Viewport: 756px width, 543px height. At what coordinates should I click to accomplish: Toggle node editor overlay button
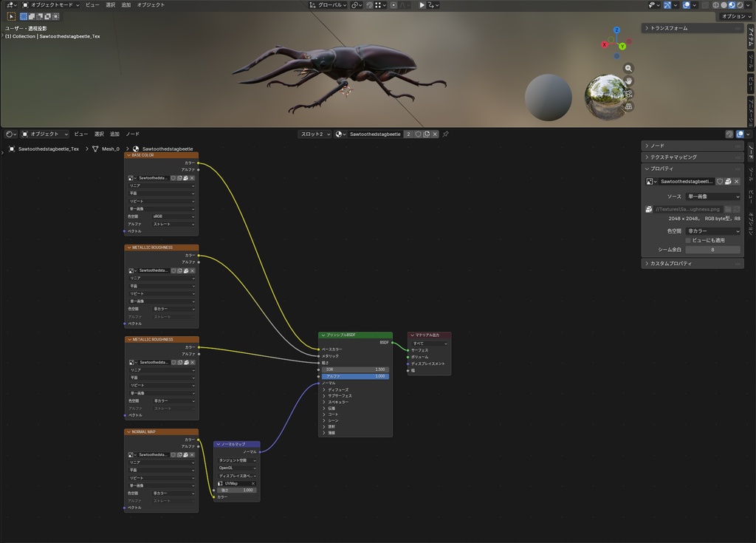click(740, 134)
